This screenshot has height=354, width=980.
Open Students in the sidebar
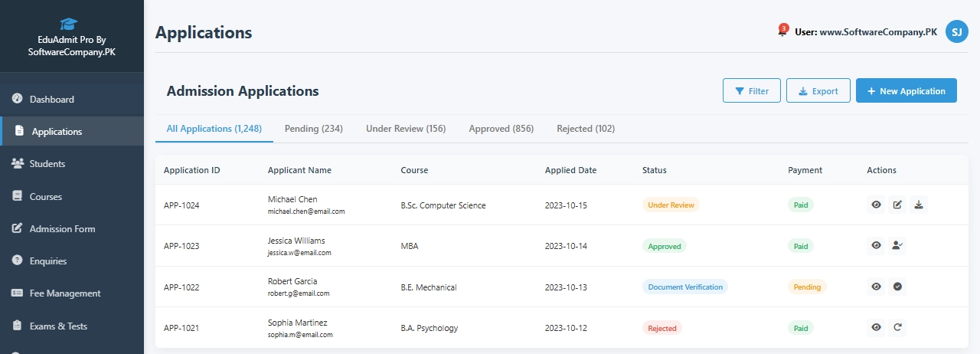pyautogui.click(x=72, y=163)
